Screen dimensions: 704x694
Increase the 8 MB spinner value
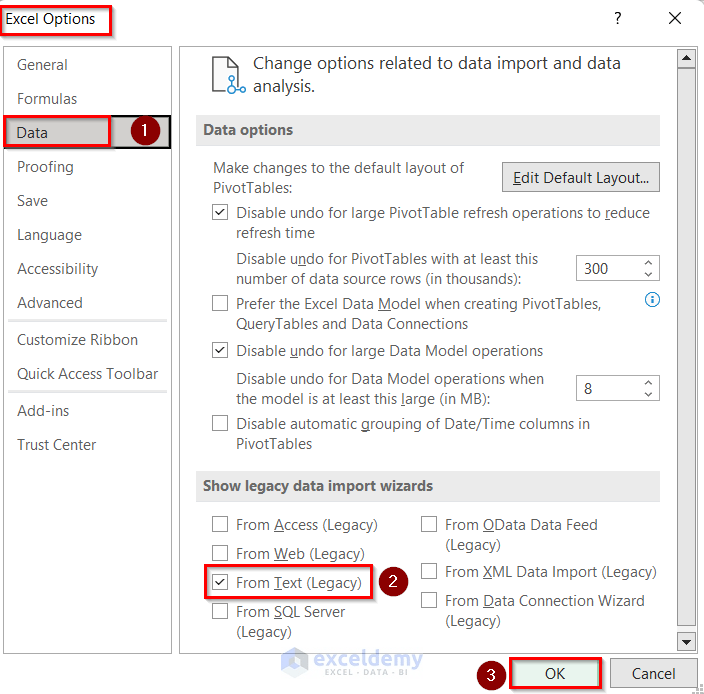pos(648,383)
